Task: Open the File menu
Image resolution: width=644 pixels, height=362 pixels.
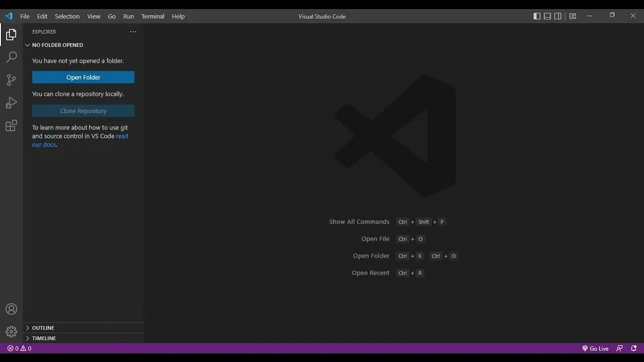Action: point(25,16)
